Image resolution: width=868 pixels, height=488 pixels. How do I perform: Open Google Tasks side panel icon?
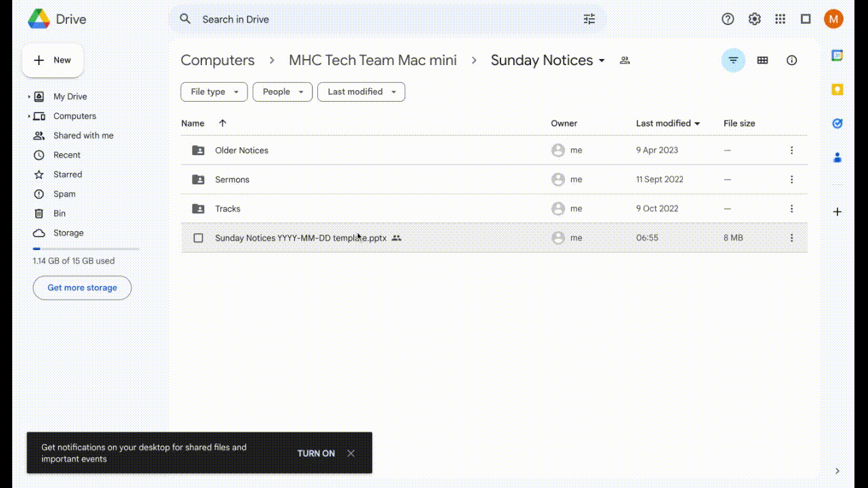pos(837,123)
